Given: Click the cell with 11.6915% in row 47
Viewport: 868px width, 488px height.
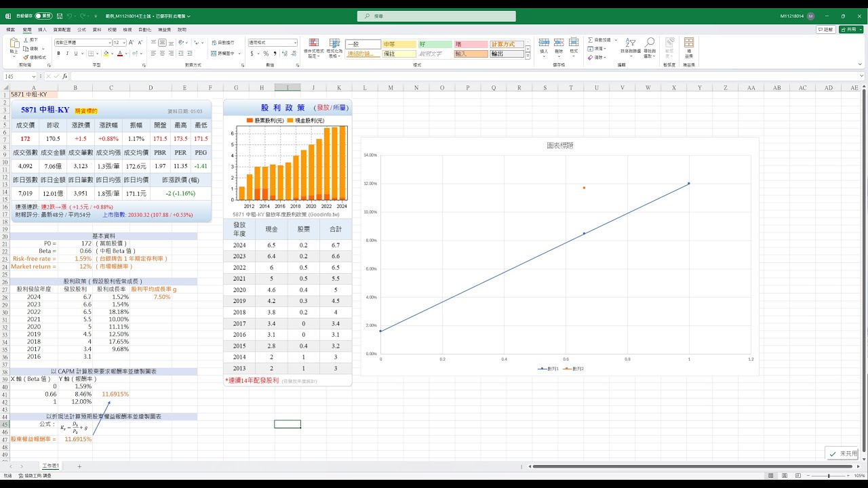Looking at the screenshot, I should click(x=77, y=439).
